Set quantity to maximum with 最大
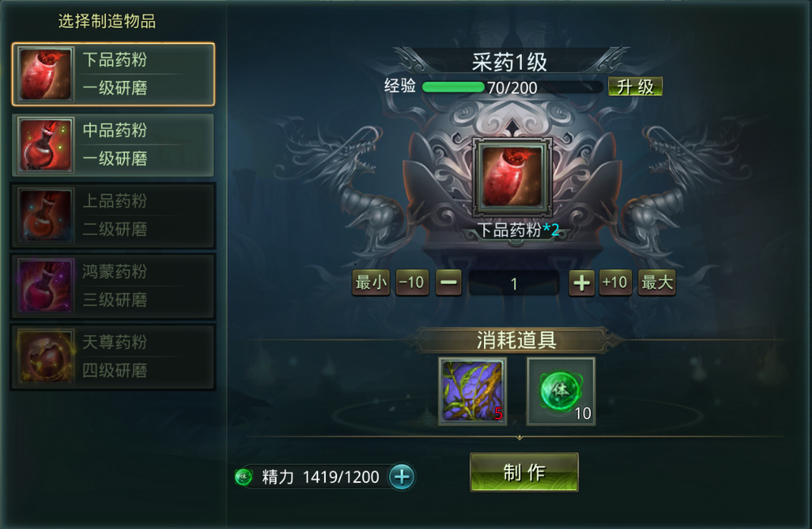812x529 pixels. click(x=657, y=282)
